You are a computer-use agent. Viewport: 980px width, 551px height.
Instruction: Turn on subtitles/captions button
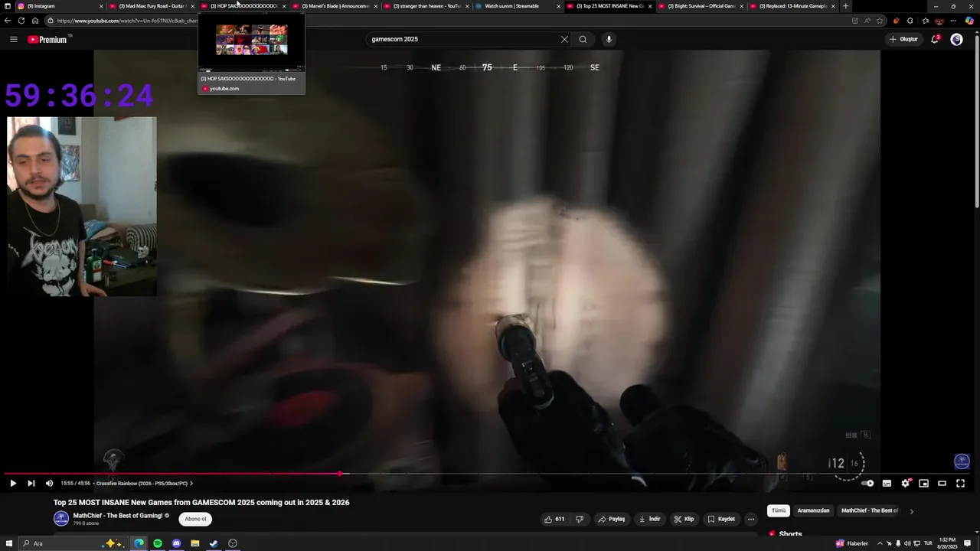point(887,483)
